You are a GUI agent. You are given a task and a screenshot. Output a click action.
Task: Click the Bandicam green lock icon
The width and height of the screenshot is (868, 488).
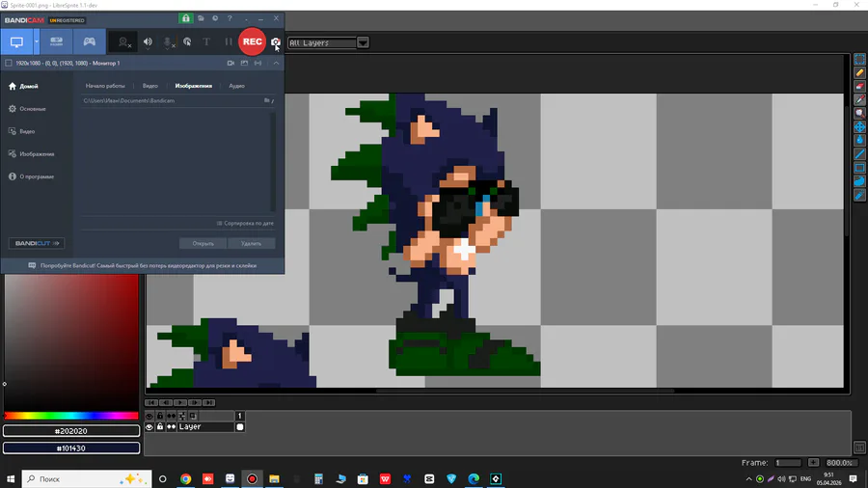[x=185, y=18]
